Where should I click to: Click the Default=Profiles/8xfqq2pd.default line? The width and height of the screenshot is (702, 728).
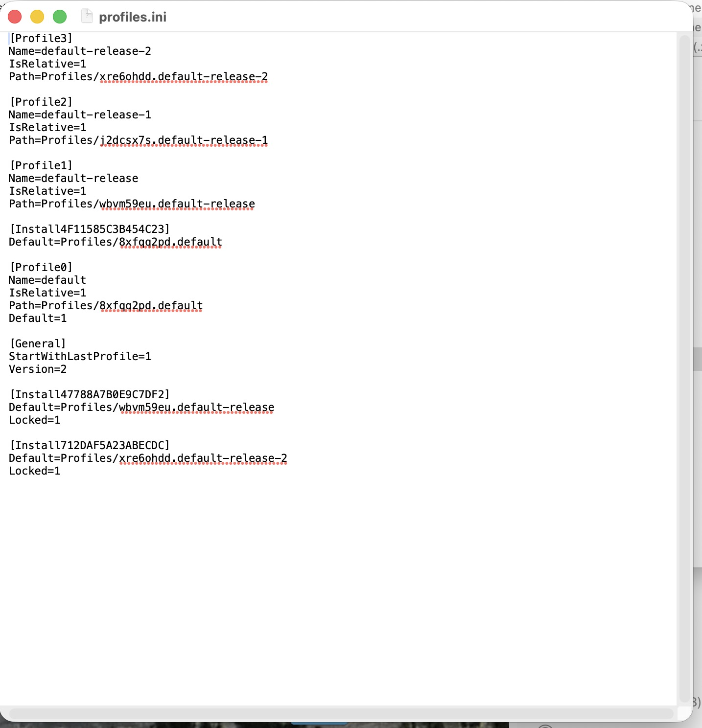(x=116, y=242)
